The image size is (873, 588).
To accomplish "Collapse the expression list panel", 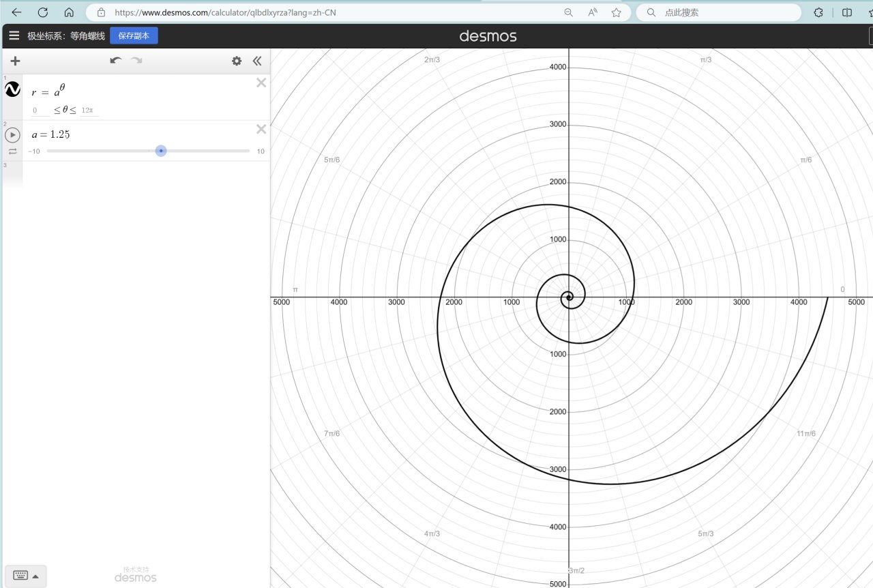I will click(257, 61).
